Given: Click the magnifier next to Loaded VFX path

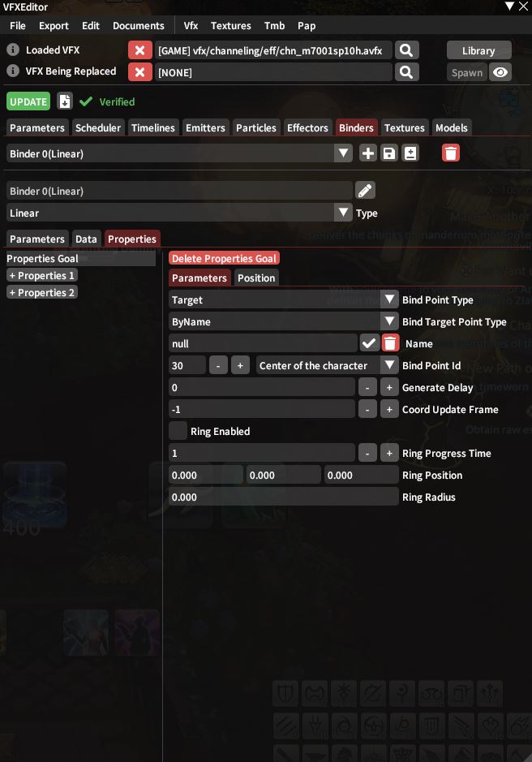Looking at the screenshot, I should click(406, 50).
